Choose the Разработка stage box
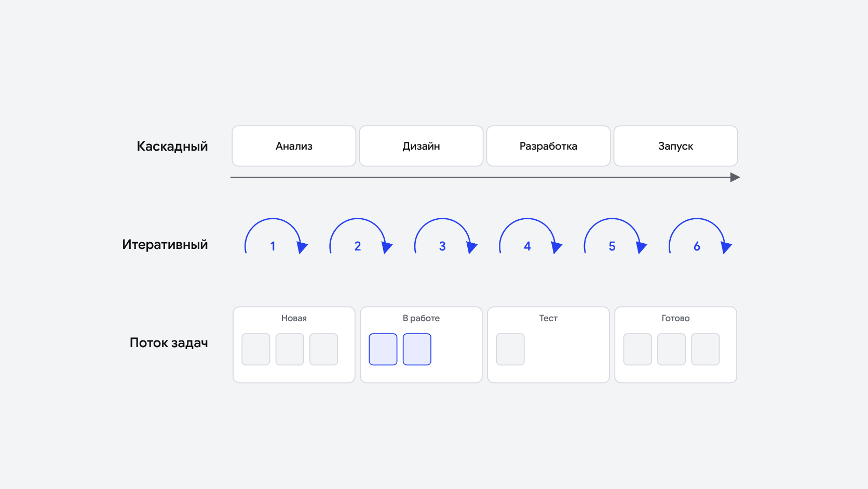Viewport: 868px width, 489px height. click(548, 146)
